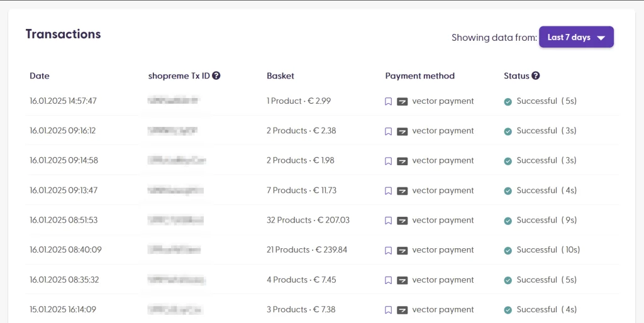Click the Payment method column header
This screenshot has width=644, height=323.
[419, 76]
